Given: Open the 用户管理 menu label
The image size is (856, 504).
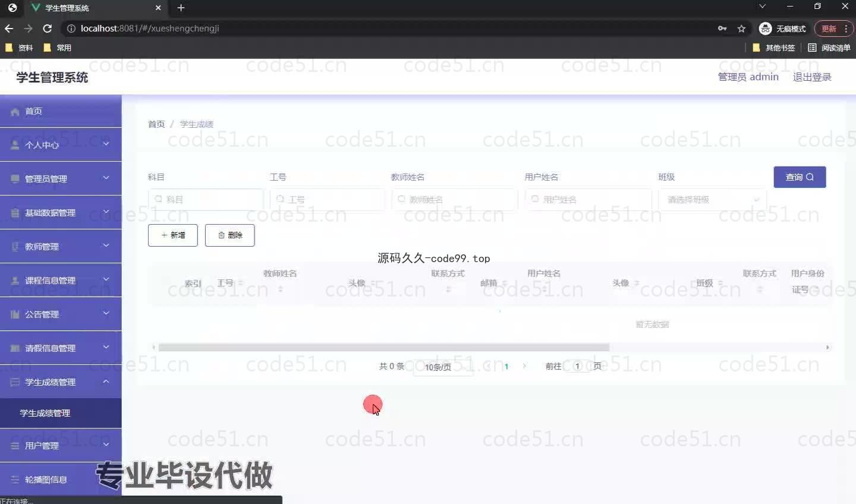Looking at the screenshot, I should click(x=42, y=446).
